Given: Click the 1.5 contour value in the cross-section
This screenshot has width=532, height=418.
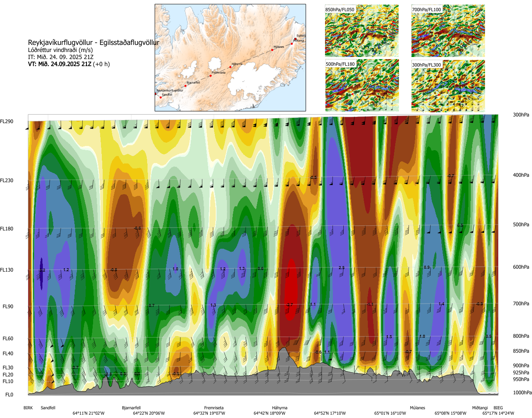Looking at the screenshot, I should click(389, 337).
